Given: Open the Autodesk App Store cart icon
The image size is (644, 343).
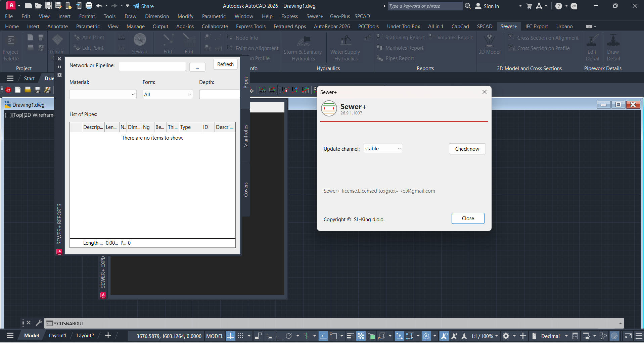Looking at the screenshot, I should [529, 6].
